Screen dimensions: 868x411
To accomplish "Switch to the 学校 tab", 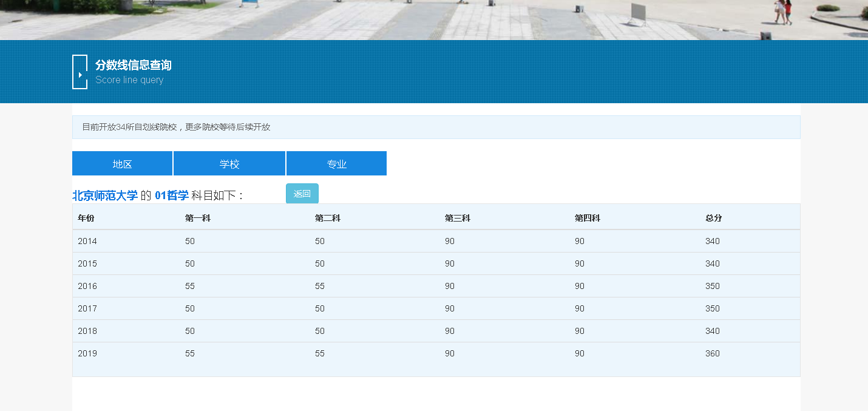I will click(229, 164).
